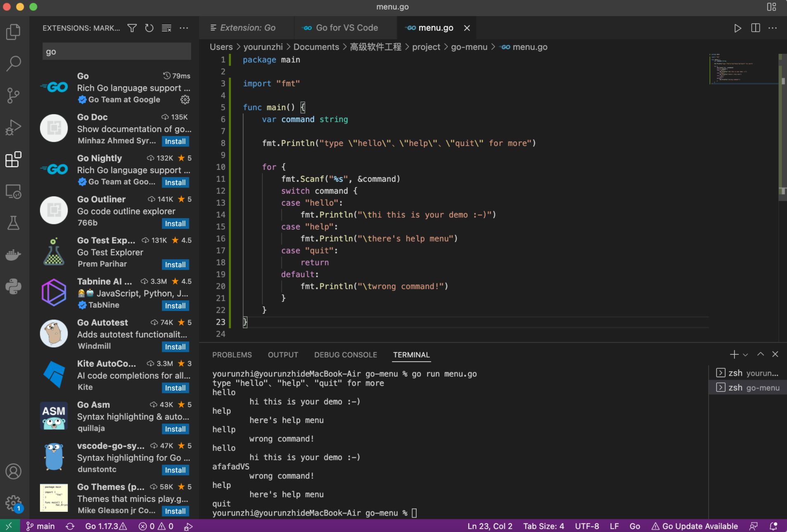Open the OUTPUT panel tab
Viewport: 787px width, 532px height.
(283, 355)
